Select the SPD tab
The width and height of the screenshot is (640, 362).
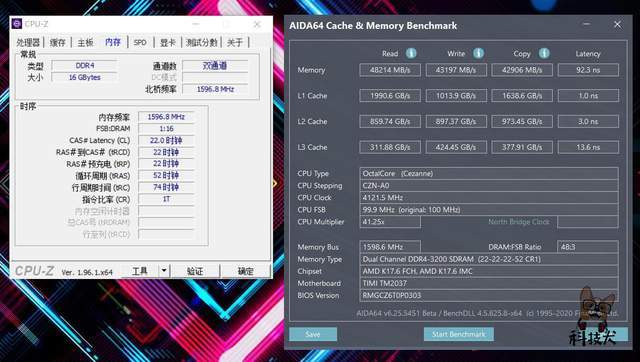point(140,42)
